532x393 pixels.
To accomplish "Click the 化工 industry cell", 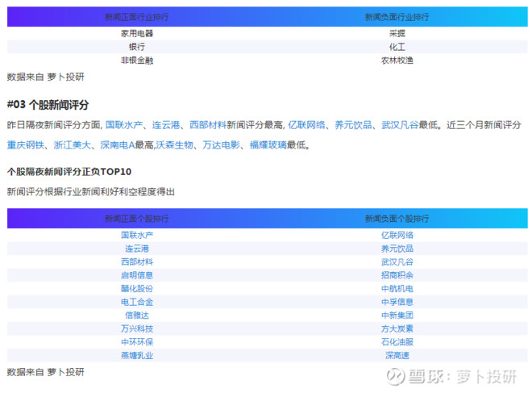I will tap(397, 47).
